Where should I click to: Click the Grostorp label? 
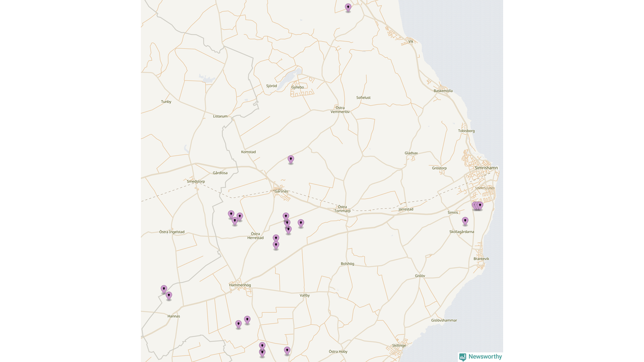439,168
